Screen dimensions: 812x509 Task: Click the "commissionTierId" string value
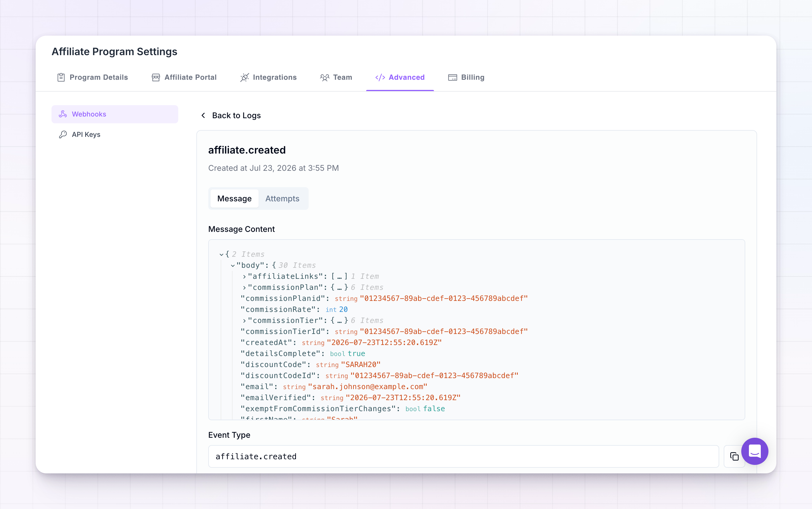444,332
